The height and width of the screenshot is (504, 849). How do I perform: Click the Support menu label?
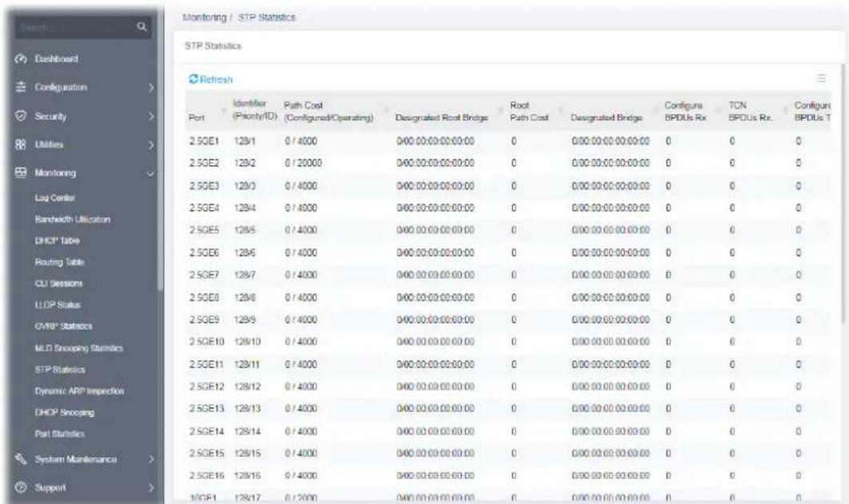[50, 487]
